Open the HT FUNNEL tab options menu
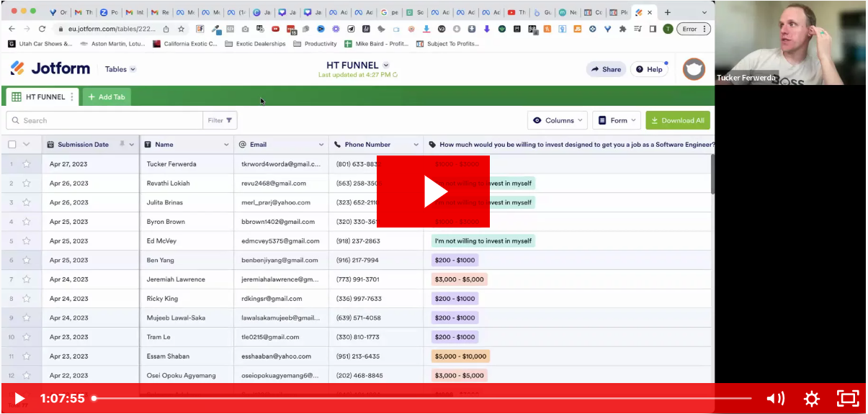868x414 pixels. click(72, 97)
